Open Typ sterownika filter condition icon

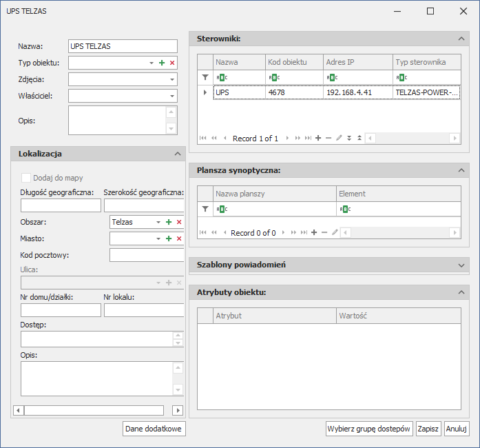(401, 77)
